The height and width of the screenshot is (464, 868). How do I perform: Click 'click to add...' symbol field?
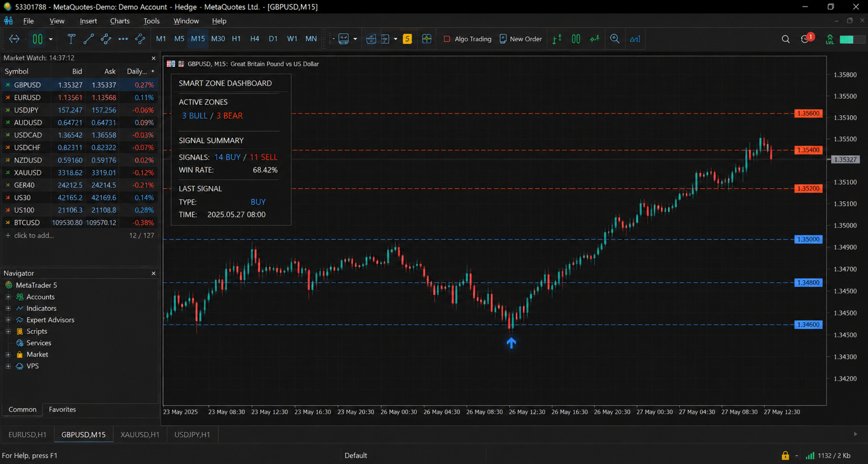pos(34,235)
